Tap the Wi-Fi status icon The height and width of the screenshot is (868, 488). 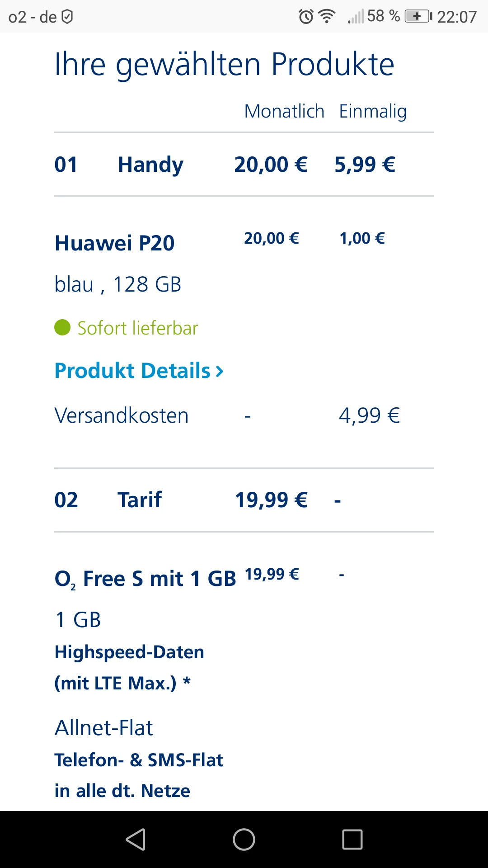click(327, 17)
